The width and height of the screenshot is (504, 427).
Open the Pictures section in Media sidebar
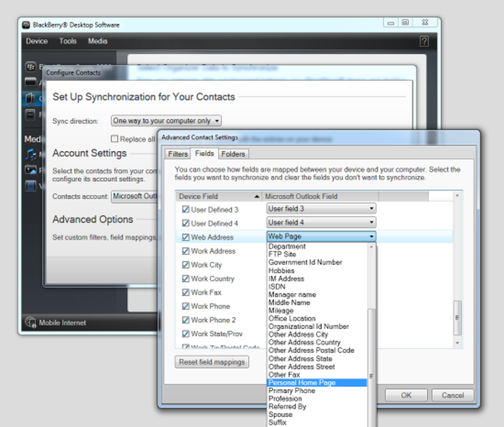coord(31,170)
